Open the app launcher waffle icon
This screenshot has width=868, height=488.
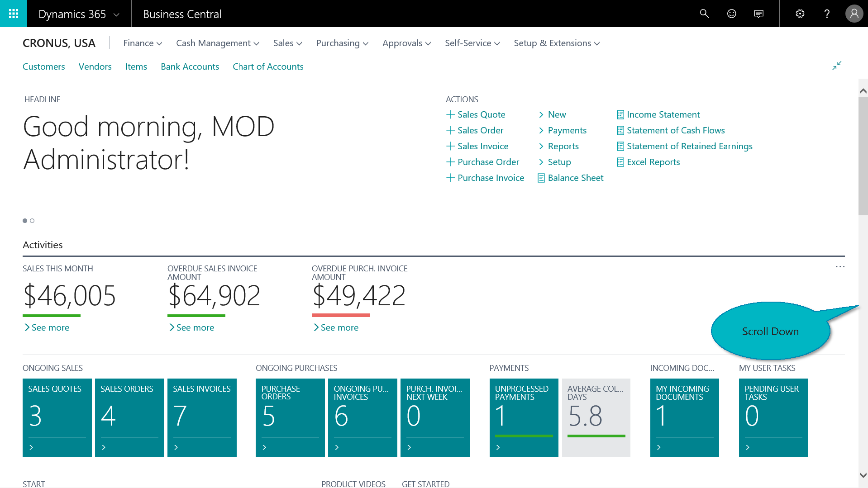coord(14,14)
